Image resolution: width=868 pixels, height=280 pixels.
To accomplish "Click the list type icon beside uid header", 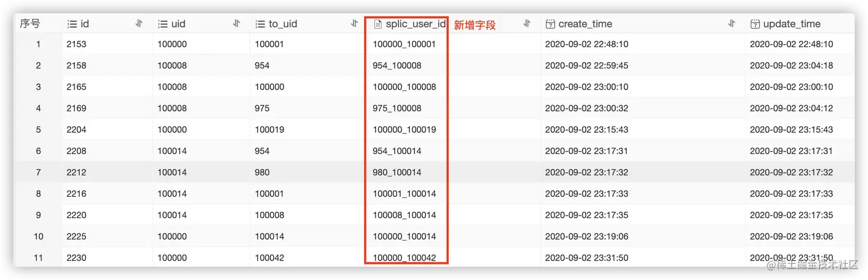I will click(163, 24).
